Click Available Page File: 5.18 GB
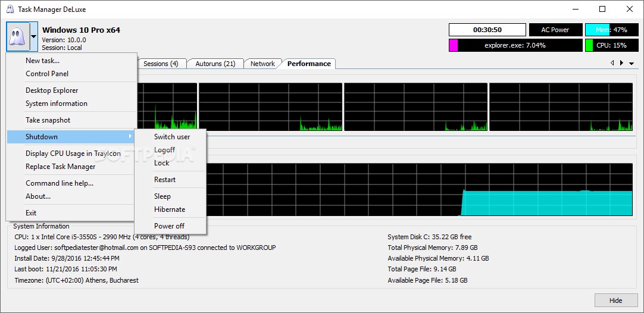The height and width of the screenshot is (313, 644). [x=427, y=280]
